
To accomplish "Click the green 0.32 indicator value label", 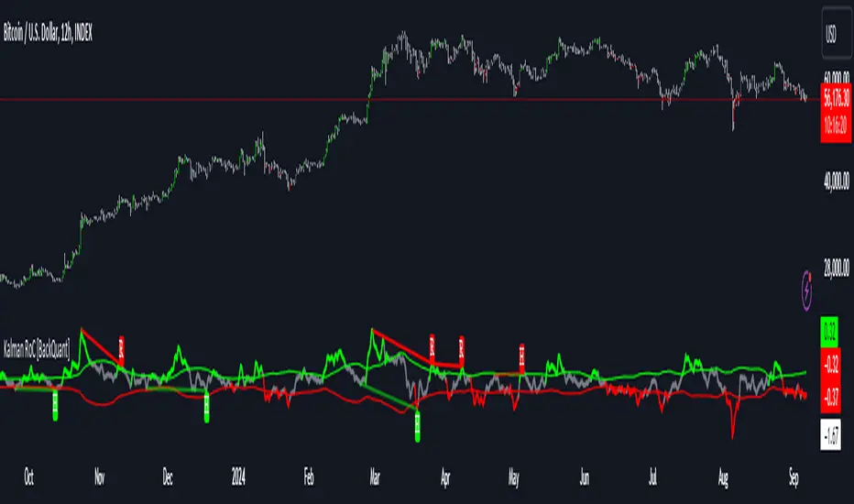I will (x=829, y=332).
